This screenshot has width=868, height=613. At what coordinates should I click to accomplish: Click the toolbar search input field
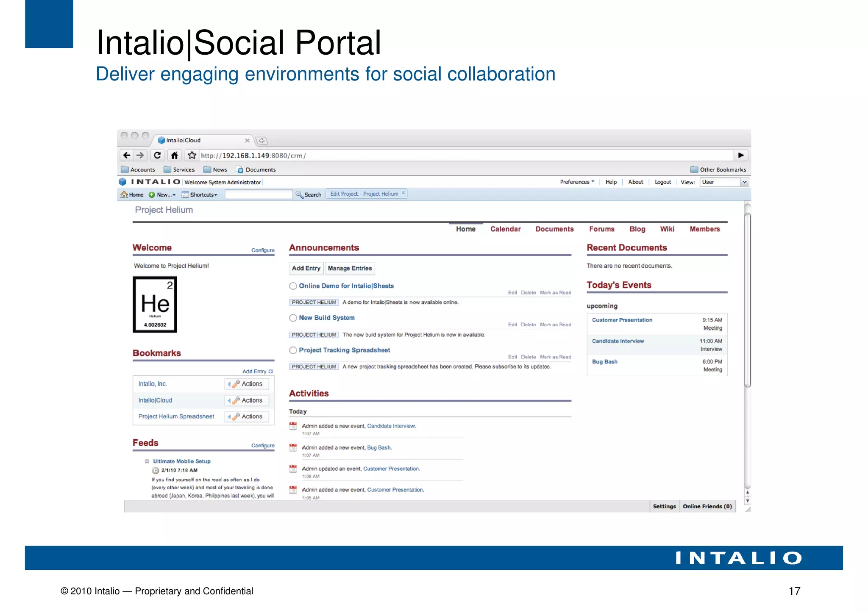259,194
